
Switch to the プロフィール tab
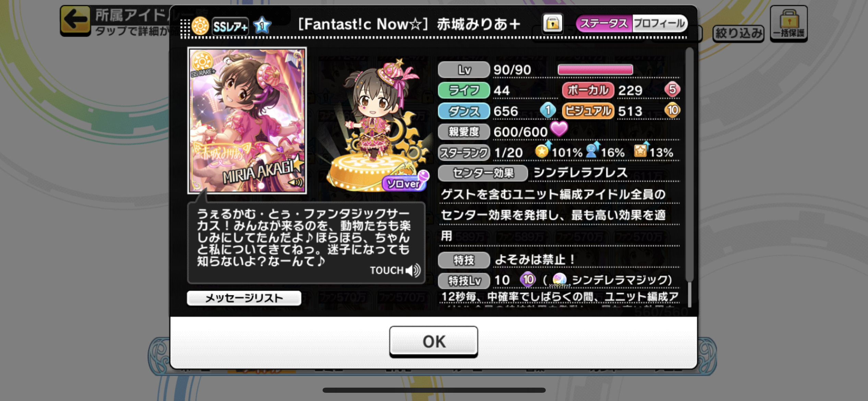coord(660,24)
